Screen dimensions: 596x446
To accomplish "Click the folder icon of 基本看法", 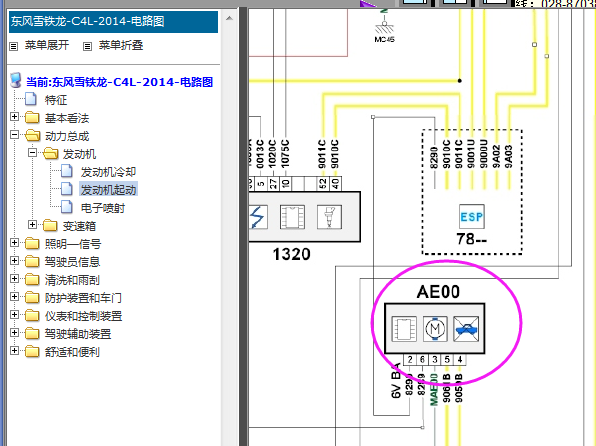I will point(32,117).
